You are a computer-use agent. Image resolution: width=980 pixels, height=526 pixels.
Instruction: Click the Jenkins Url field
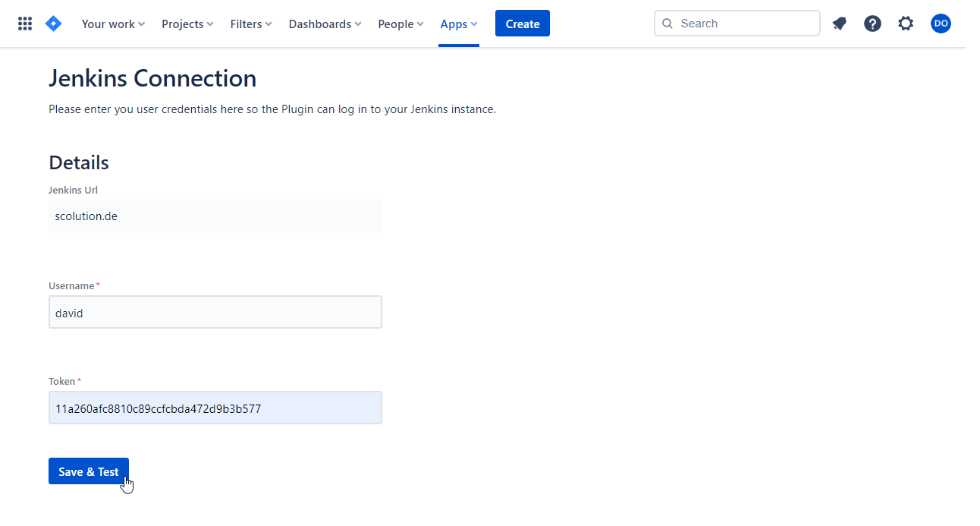coord(215,216)
